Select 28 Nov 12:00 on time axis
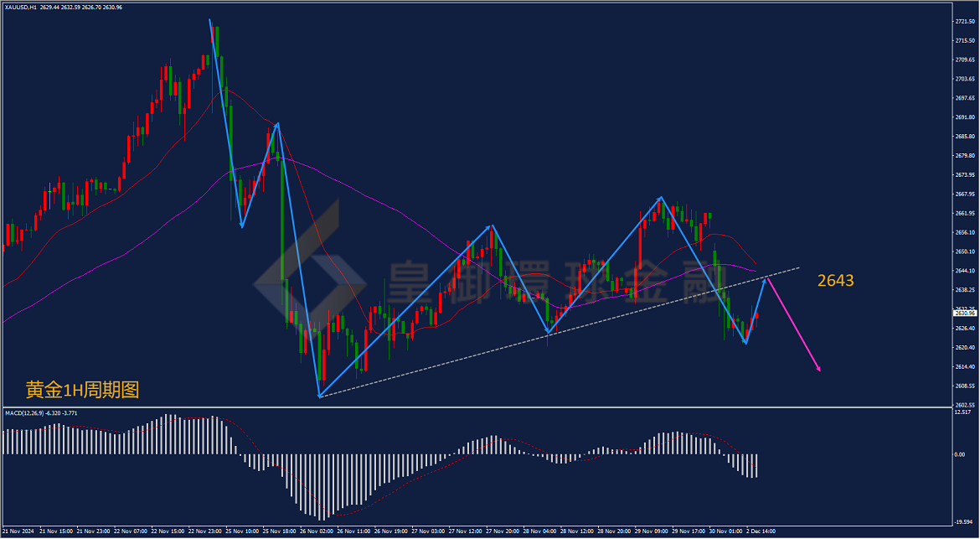This screenshot has height=539, width=980. [575, 531]
